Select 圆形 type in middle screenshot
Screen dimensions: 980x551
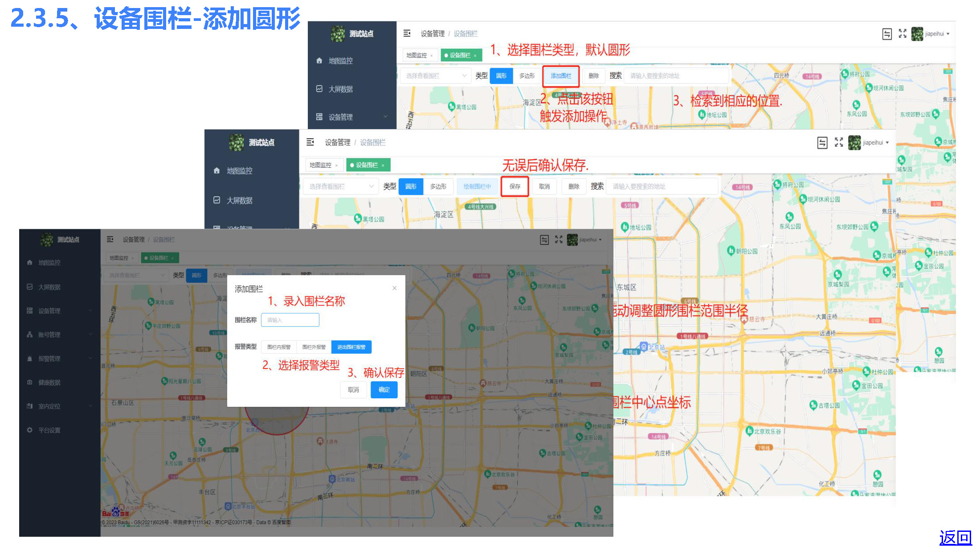coord(411,186)
